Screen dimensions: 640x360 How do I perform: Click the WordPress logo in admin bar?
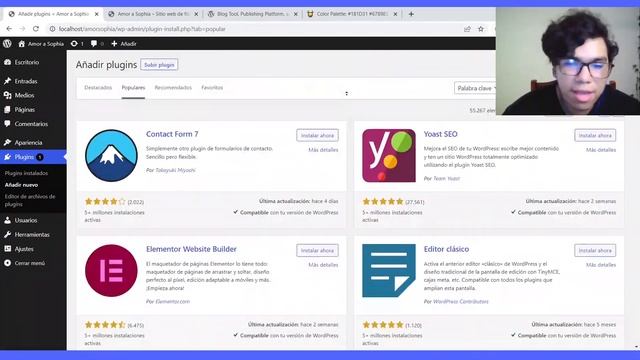click(7, 44)
